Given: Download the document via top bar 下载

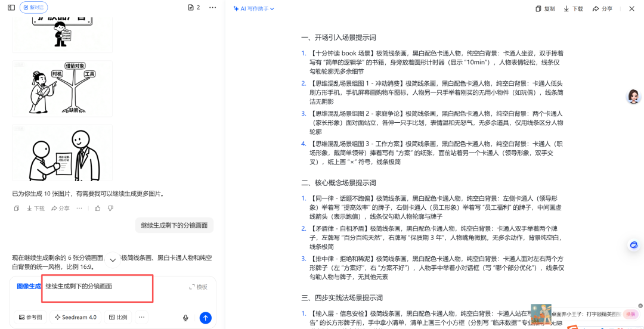Looking at the screenshot, I should pyautogui.click(x=574, y=8).
